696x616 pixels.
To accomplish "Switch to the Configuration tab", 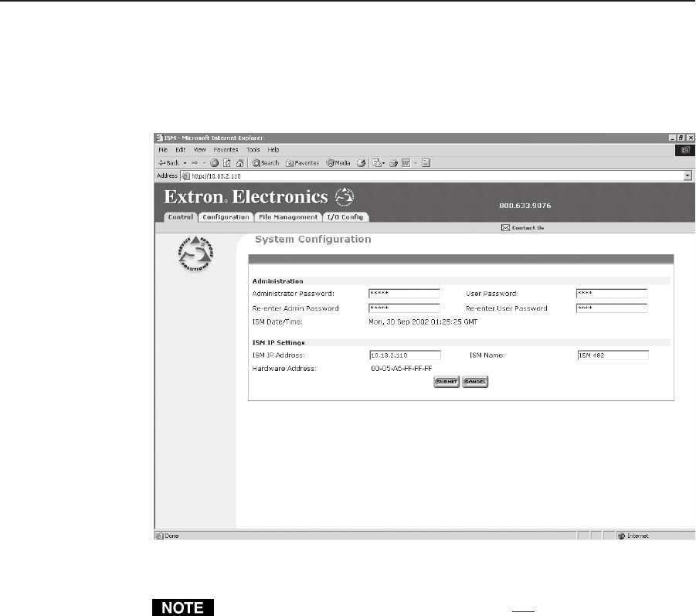I will [226, 216].
